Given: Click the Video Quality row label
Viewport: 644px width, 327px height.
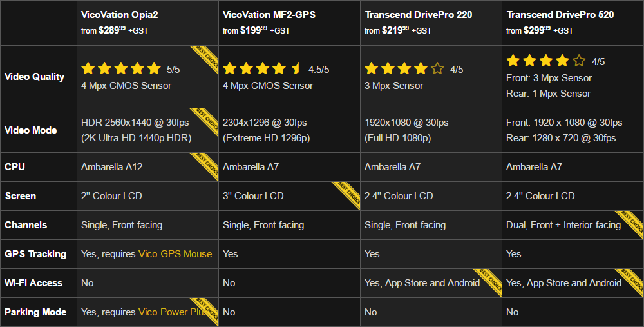Looking at the screenshot, I should tap(35, 77).
